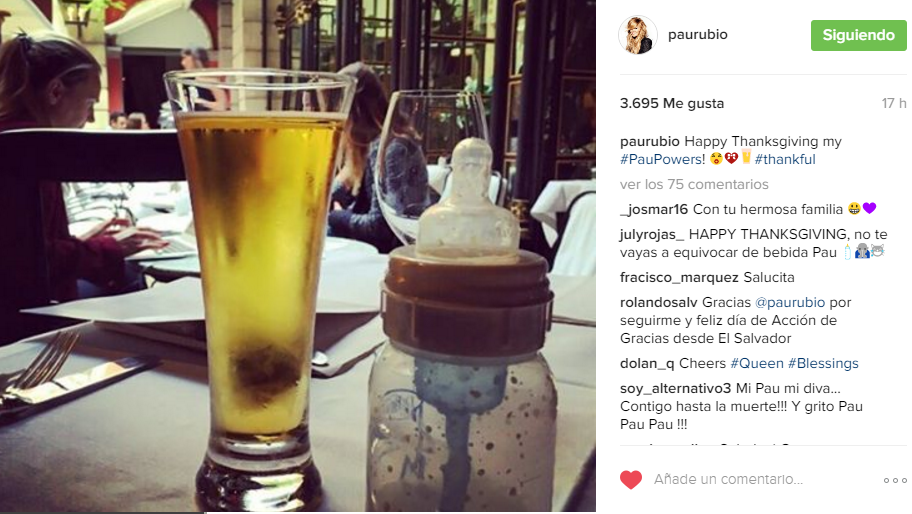Screen dimensions: 912x514
Task: Toggle the Siguiendo follow button
Action: [x=858, y=35]
